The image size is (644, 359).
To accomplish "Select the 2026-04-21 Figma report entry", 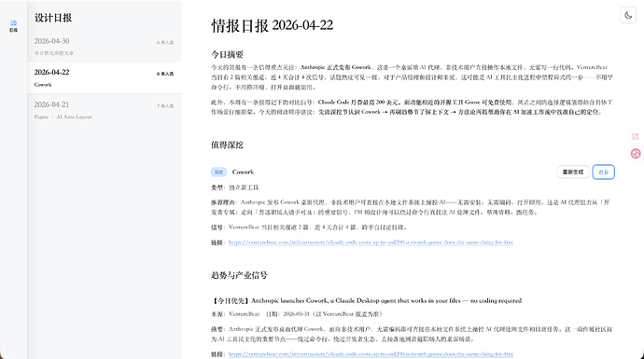I will coord(104,110).
